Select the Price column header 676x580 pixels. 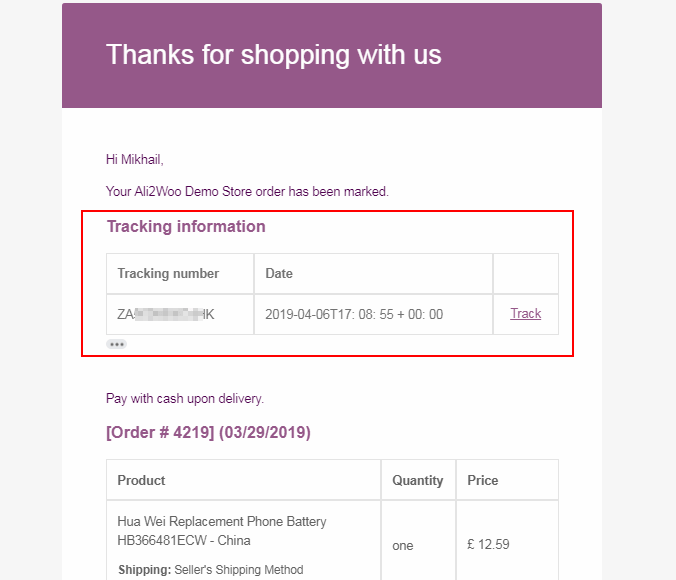pos(482,480)
